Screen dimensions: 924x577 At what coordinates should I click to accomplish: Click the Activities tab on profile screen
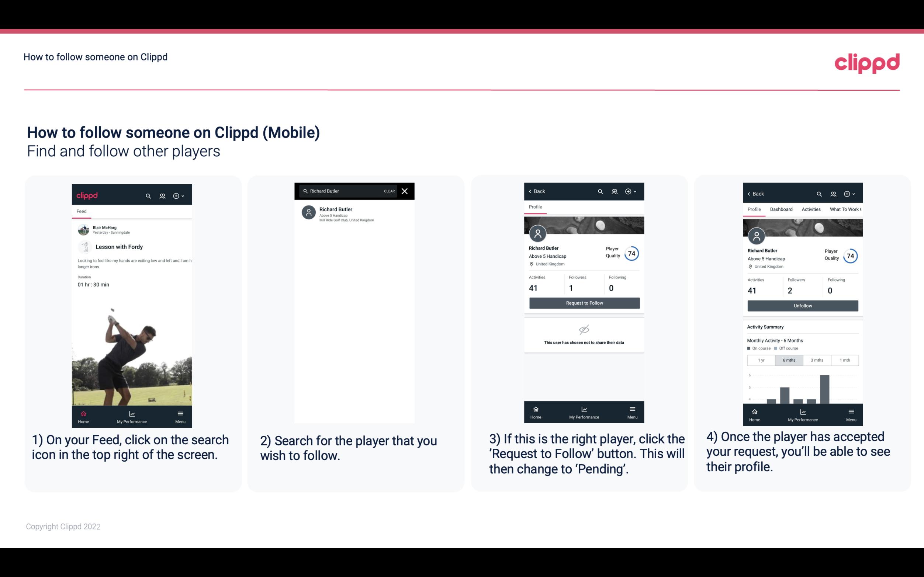[x=810, y=209]
